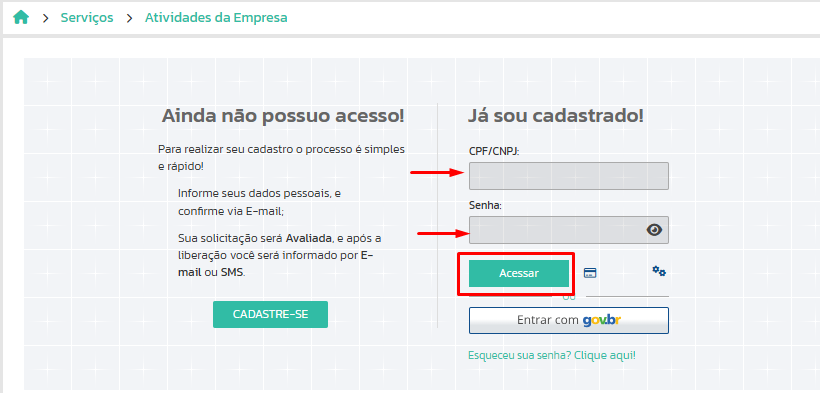Viewport: 820px width, 393px height.
Task: Focus the Senha password field
Action: [x=569, y=230]
